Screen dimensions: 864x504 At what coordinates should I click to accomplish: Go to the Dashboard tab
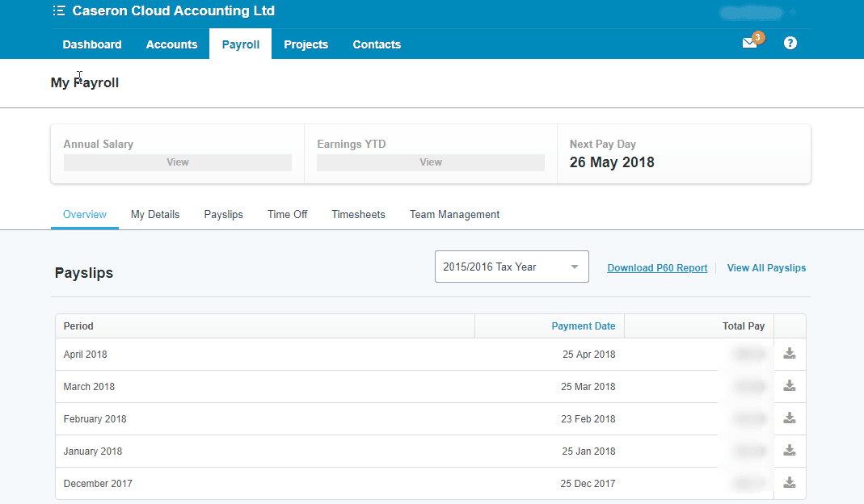(92, 44)
